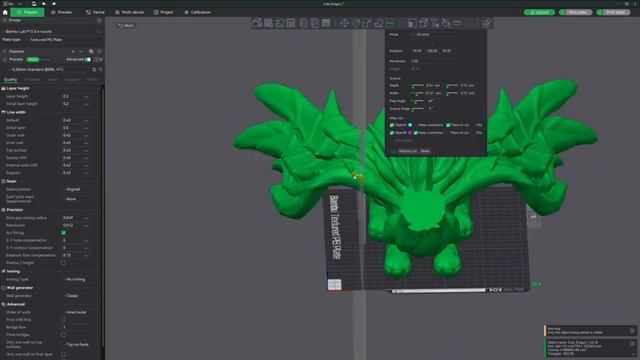Enable the Precise Z height checkbox
Image resolution: width=640 pixels, height=360 pixels.
[x=63, y=263]
